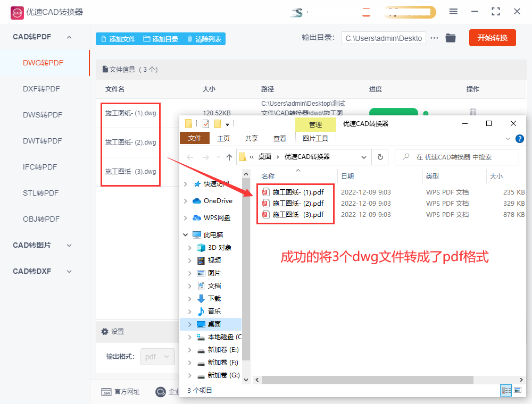
Task: Select 施工图纸- (3).dwg in file list
Action: [131, 172]
